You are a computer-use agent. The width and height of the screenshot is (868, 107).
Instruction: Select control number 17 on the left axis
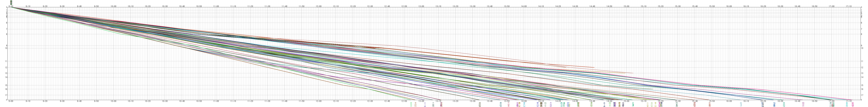6,95
